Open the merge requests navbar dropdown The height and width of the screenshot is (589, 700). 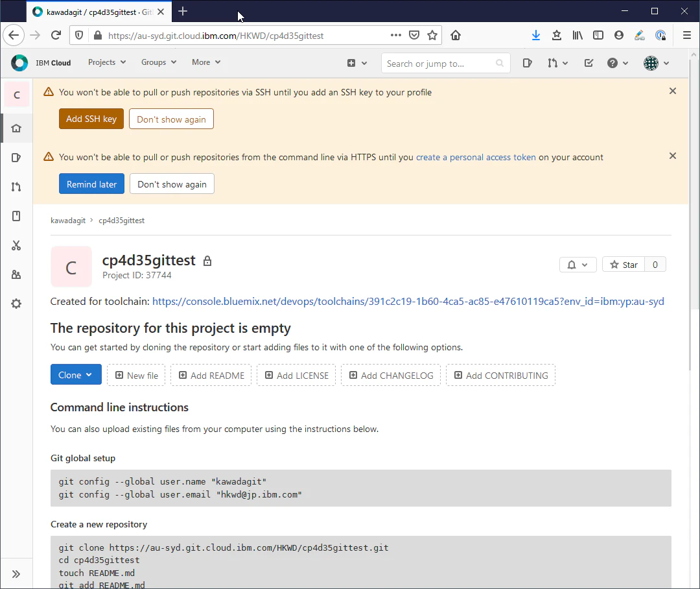(557, 63)
